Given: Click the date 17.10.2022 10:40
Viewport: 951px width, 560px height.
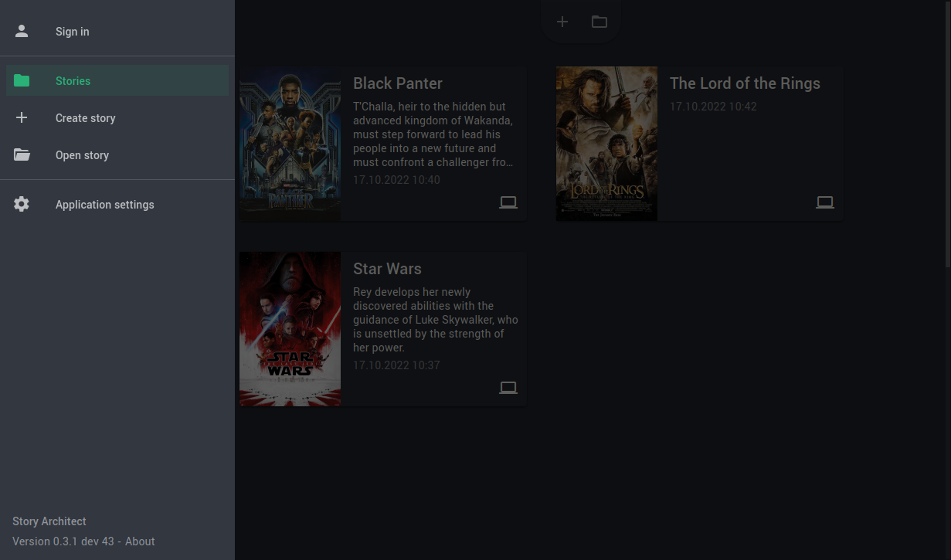Looking at the screenshot, I should 396,180.
